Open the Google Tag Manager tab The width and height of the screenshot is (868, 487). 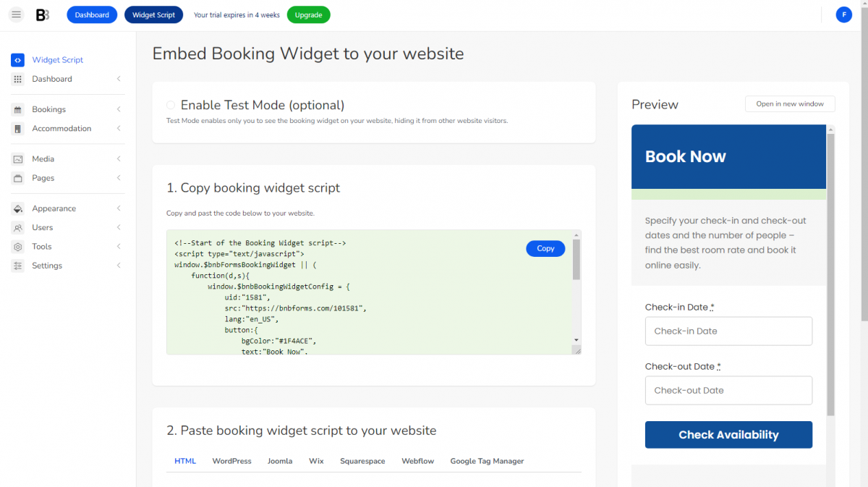click(x=487, y=461)
